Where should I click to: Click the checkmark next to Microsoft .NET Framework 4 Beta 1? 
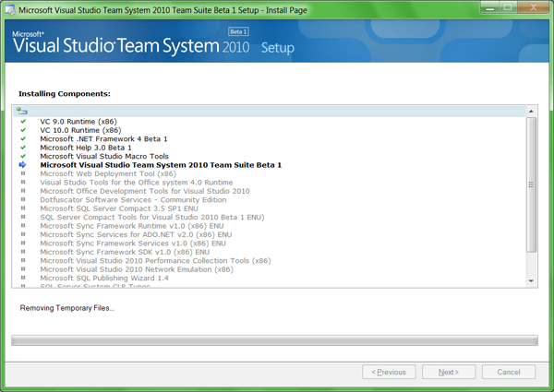[23, 138]
